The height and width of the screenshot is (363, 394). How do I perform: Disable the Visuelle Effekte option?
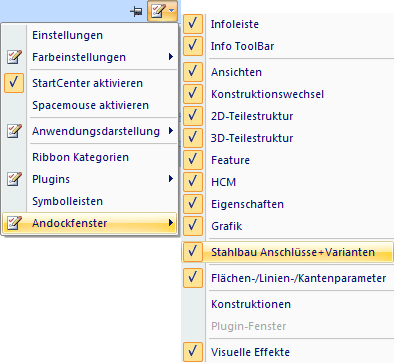193,352
